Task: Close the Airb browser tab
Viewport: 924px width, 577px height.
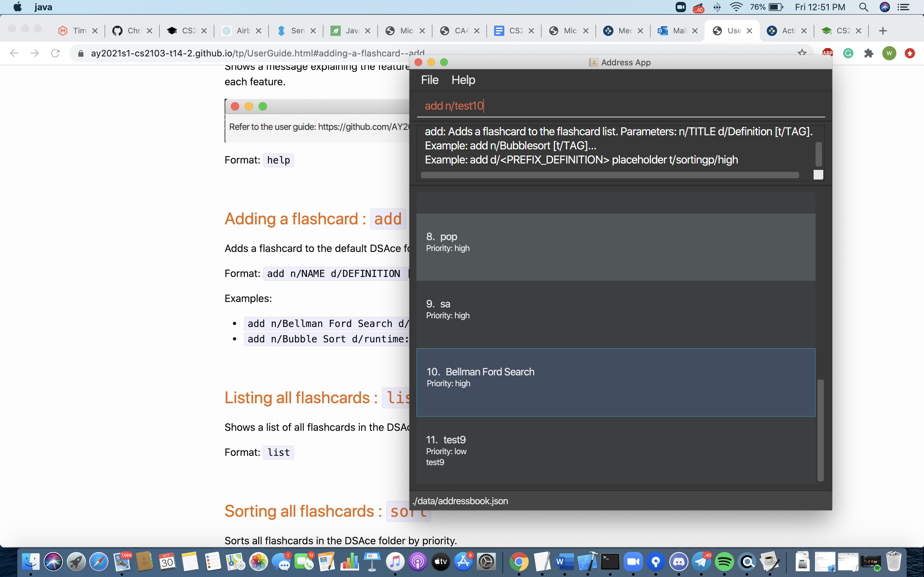Action: 259,30
